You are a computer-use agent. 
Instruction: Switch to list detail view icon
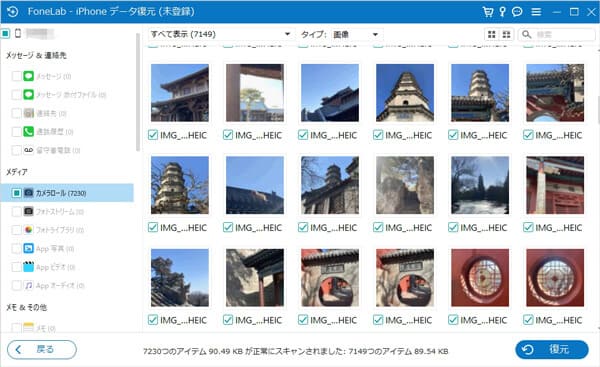[x=506, y=34]
